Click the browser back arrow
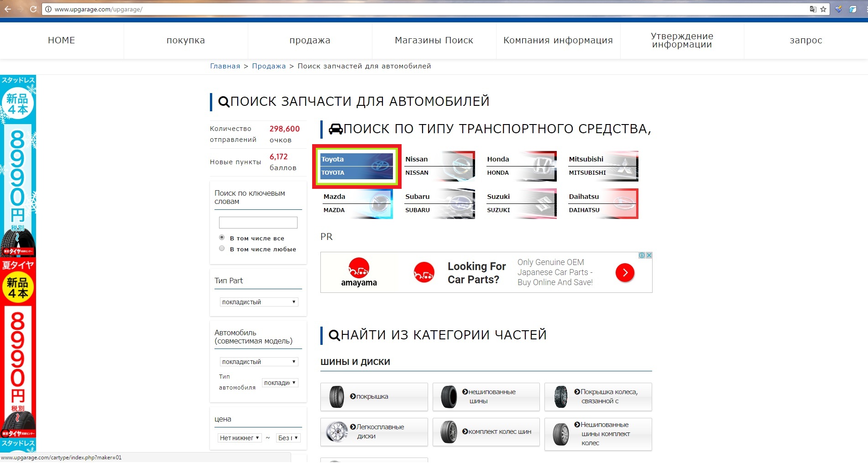 click(8, 9)
